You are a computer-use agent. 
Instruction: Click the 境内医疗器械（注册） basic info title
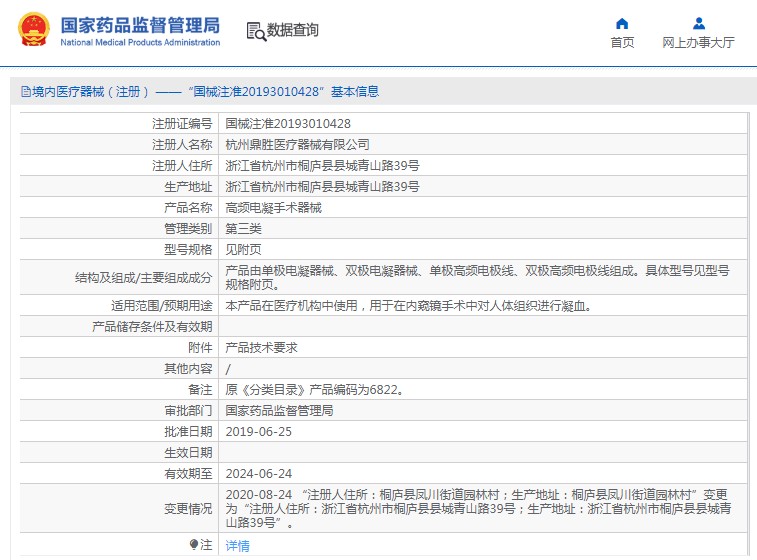click(x=200, y=91)
